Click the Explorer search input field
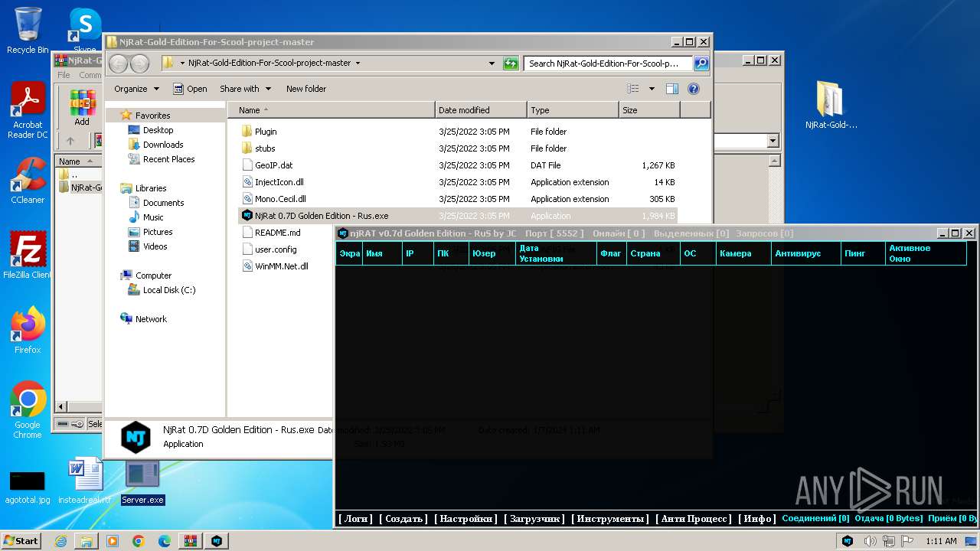The height and width of the screenshot is (551, 980). (608, 64)
